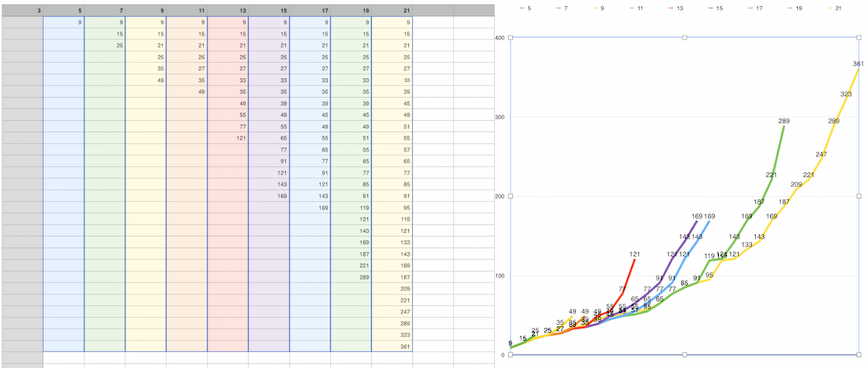Select cell 9 in column 5
This screenshot has width=868, height=368.
pyautogui.click(x=64, y=22)
